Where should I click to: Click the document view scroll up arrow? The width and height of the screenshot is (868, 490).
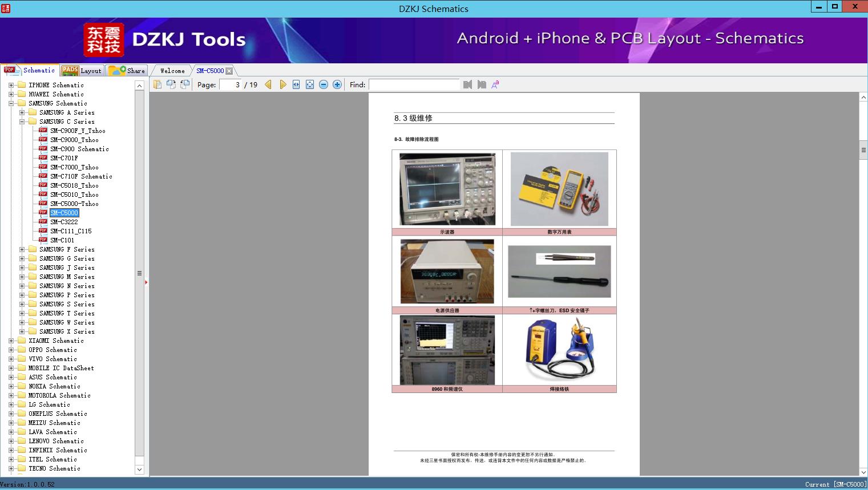click(863, 98)
